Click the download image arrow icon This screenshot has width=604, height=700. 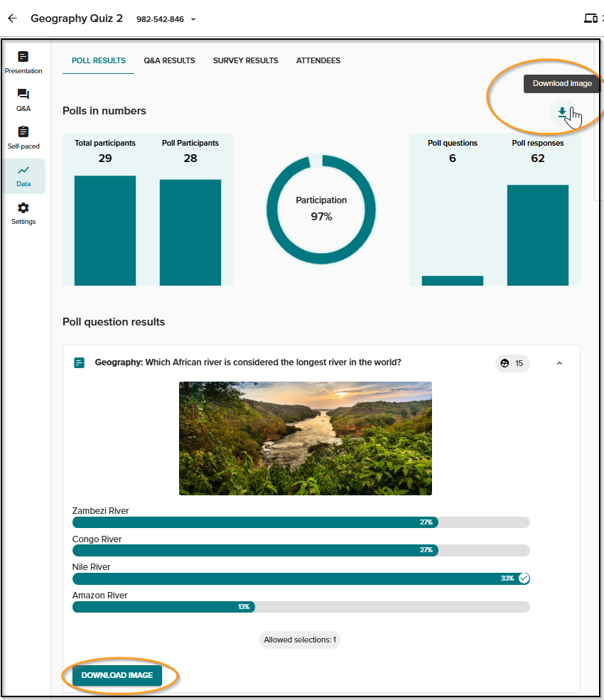pos(563,112)
